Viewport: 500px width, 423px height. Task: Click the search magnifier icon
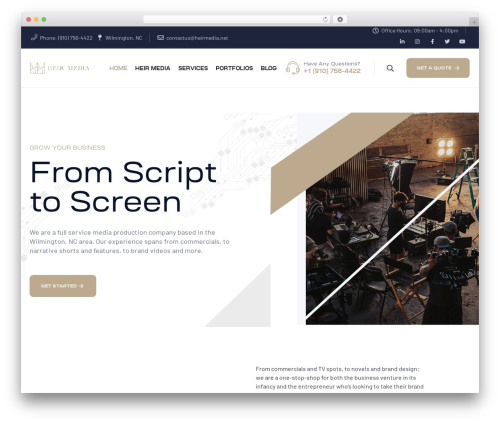(x=390, y=68)
